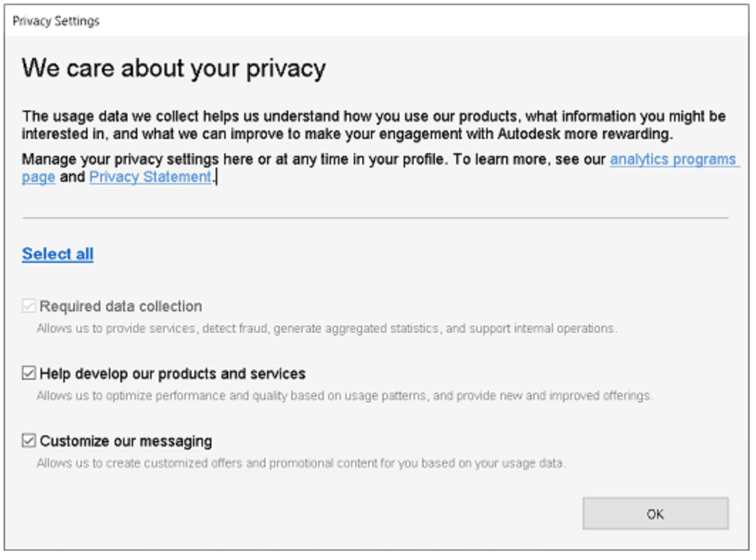Click the Privacy Settings title bar text
The width and height of the screenshot is (756, 560).
click(56, 21)
